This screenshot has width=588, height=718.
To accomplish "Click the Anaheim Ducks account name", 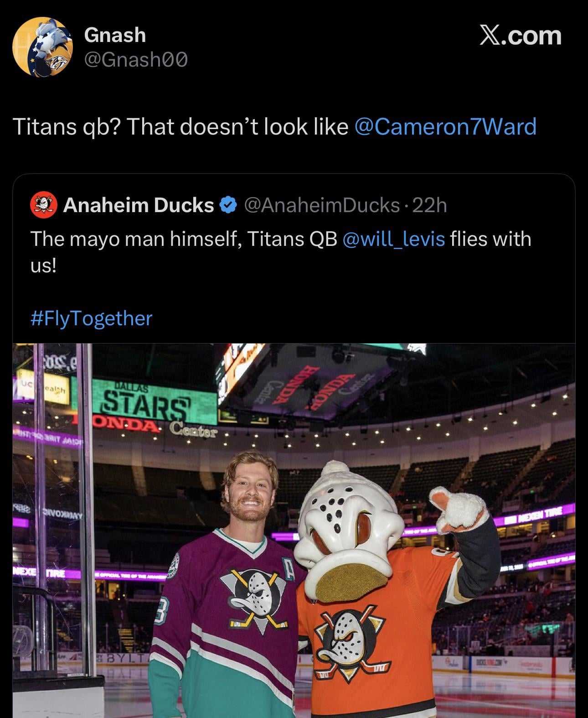I will pyautogui.click(x=139, y=205).
